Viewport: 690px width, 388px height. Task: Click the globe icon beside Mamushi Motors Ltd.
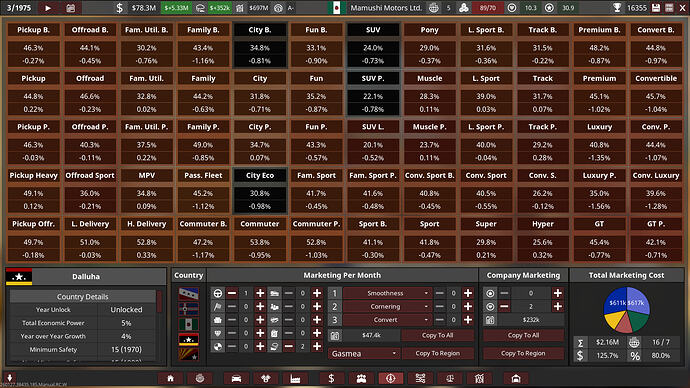tap(434, 8)
